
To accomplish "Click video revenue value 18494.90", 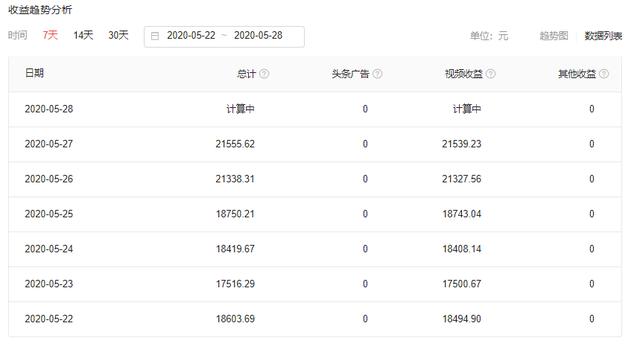I will pyautogui.click(x=462, y=319).
